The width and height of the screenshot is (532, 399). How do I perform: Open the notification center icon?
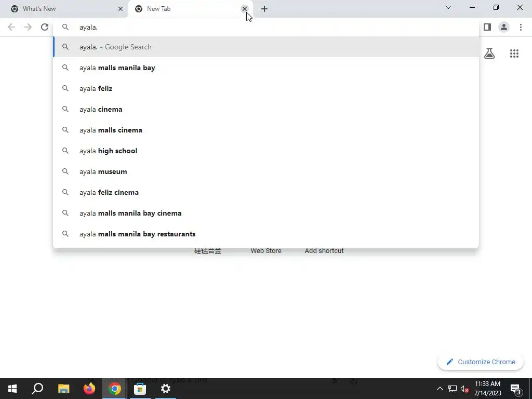pyautogui.click(x=515, y=389)
